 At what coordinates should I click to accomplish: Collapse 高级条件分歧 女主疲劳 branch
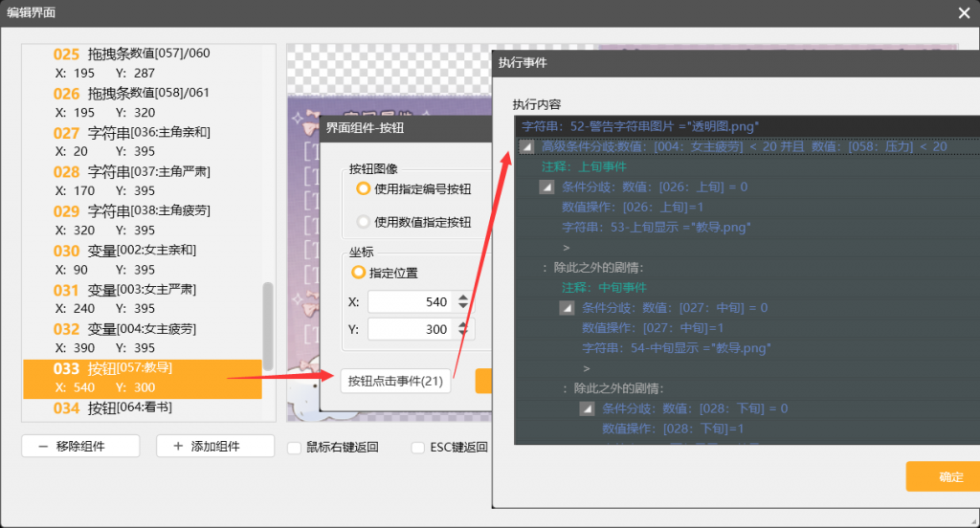pos(527,147)
